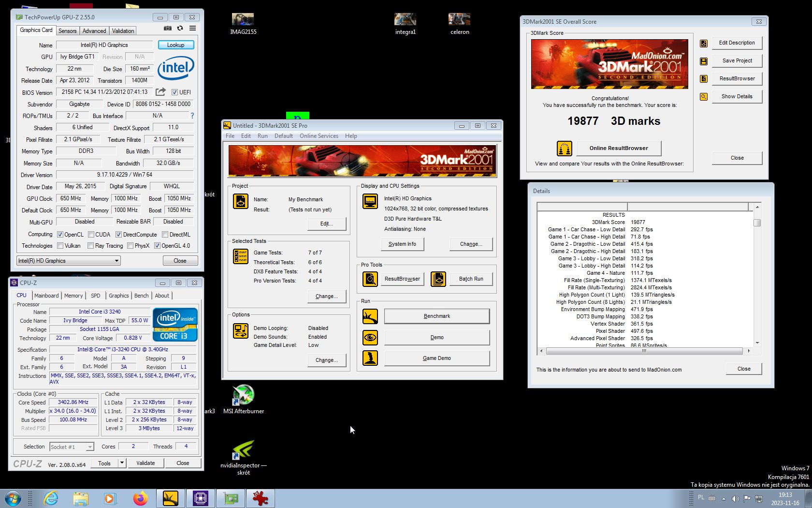Image resolution: width=812 pixels, height=508 pixels.
Task: Click the Show Details magnifier icon
Action: click(704, 97)
